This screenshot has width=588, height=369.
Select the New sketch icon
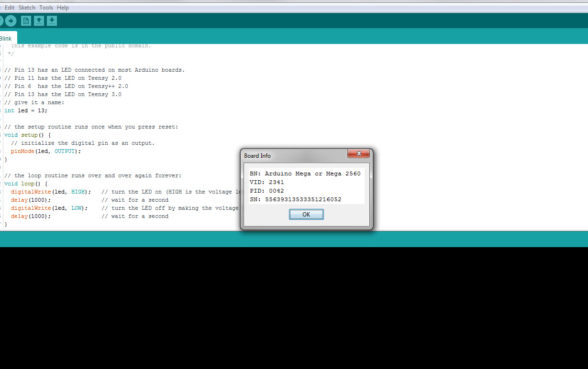coord(25,21)
